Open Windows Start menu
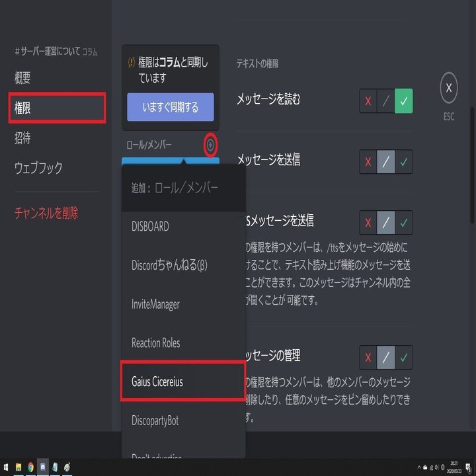 click(6, 467)
